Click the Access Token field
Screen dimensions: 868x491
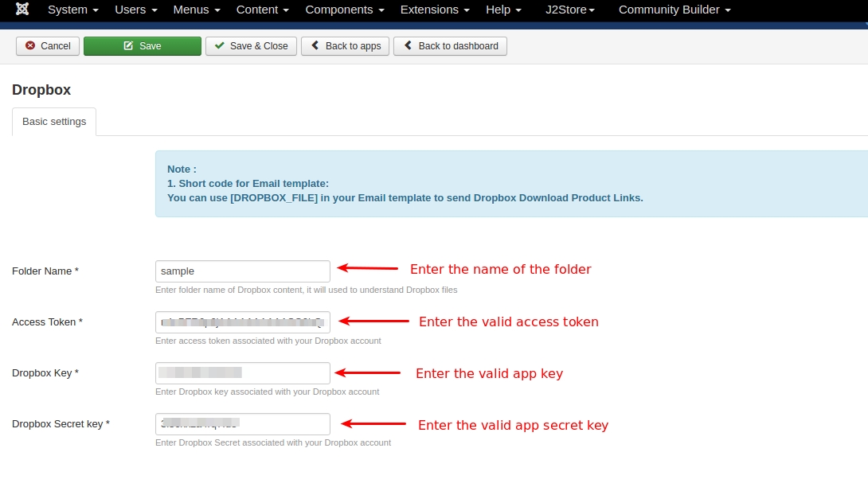[x=242, y=321]
